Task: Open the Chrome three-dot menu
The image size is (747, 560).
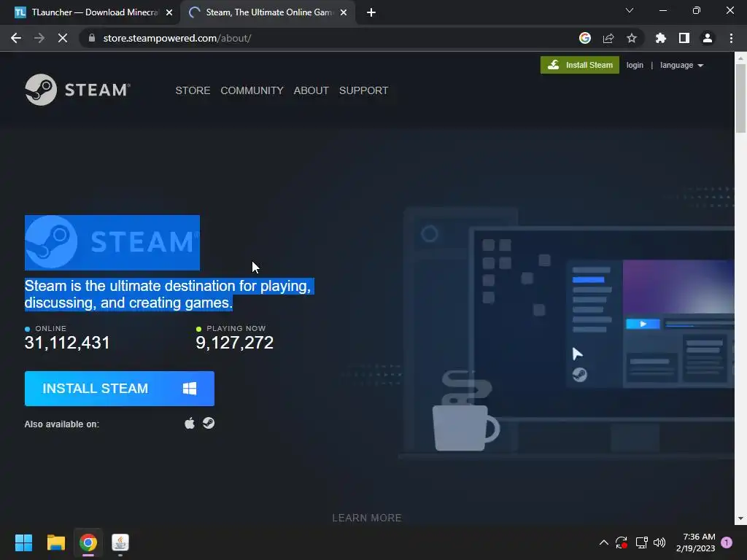Action: pyautogui.click(x=731, y=38)
